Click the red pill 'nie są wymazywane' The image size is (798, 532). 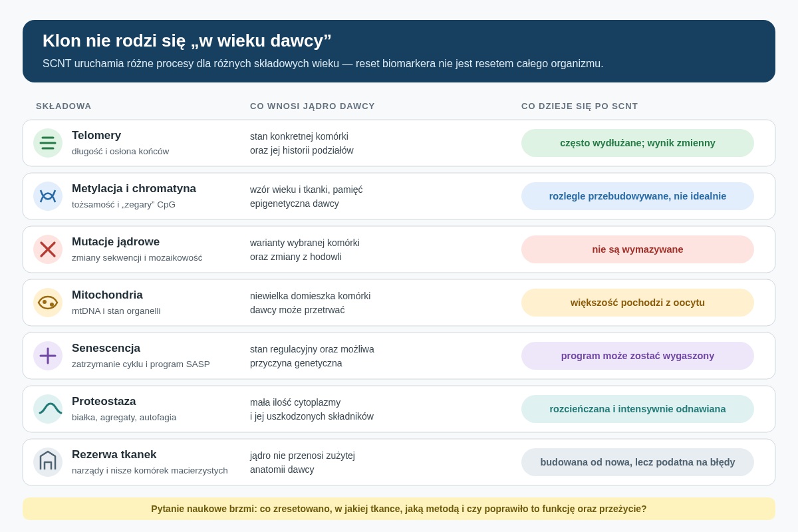click(638, 249)
